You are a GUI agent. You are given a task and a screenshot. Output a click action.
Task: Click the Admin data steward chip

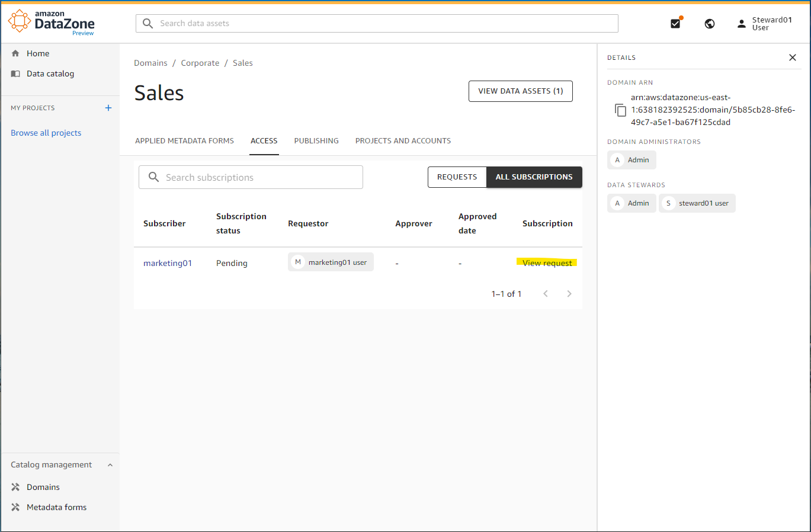tap(632, 203)
